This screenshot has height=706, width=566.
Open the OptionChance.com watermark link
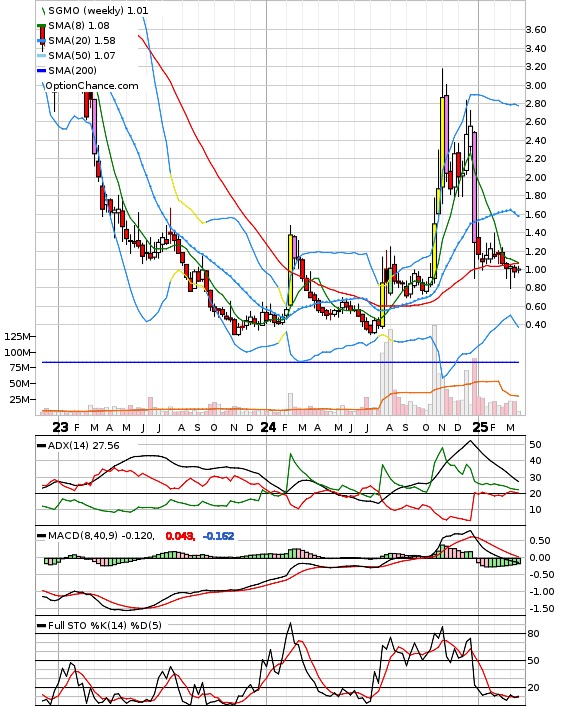[x=92, y=86]
